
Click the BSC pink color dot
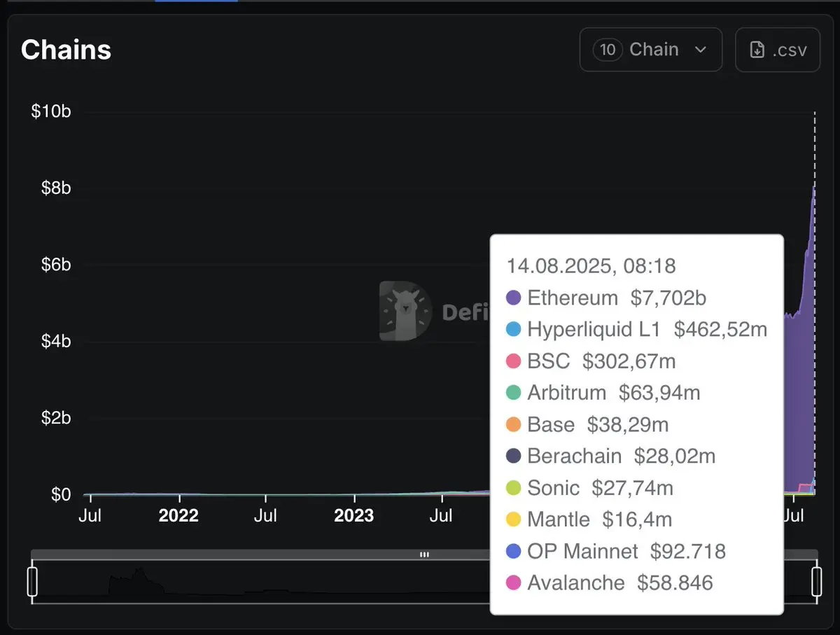click(x=513, y=361)
